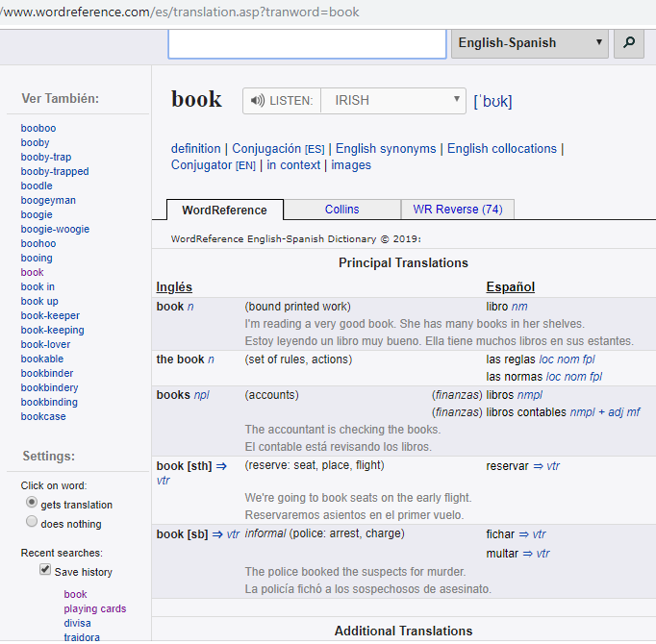Click arrow after 'book [sth]' entry
The height and width of the screenshot is (644, 656).
click(221, 466)
